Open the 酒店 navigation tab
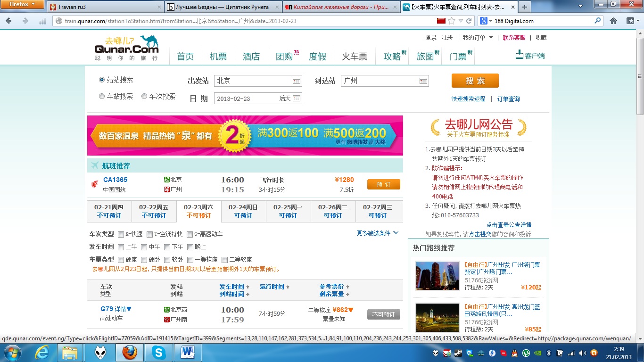The width and height of the screenshot is (644, 362). pos(251,57)
